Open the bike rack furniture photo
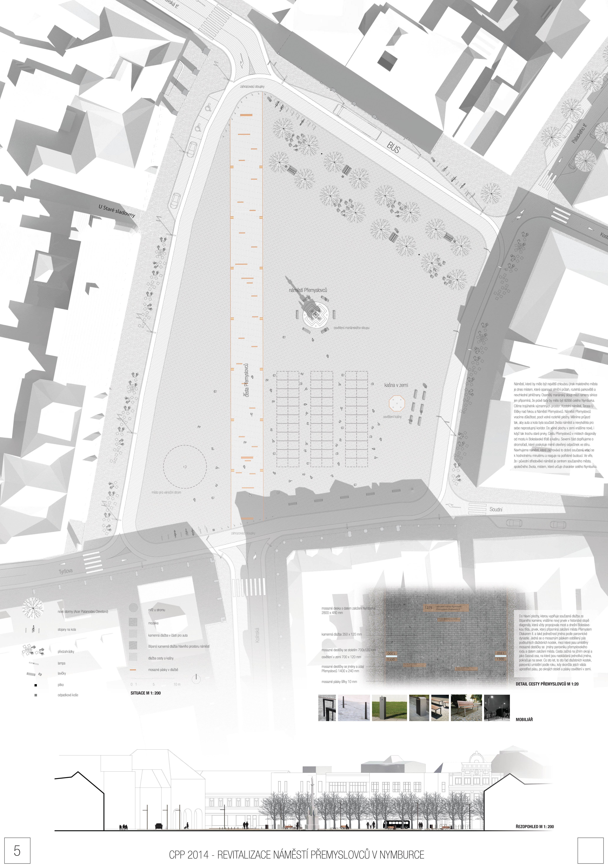Image resolution: width=608 pixels, height=868 pixels. (x=327, y=708)
